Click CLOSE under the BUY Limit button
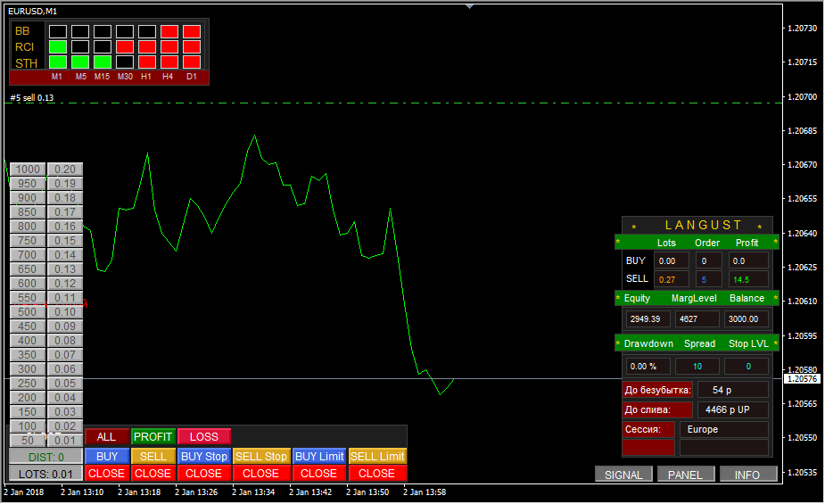 pos(318,473)
